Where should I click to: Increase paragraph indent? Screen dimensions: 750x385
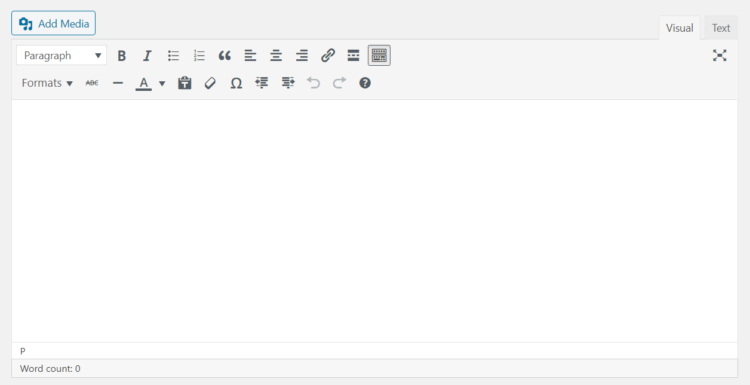tap(287, 83)
